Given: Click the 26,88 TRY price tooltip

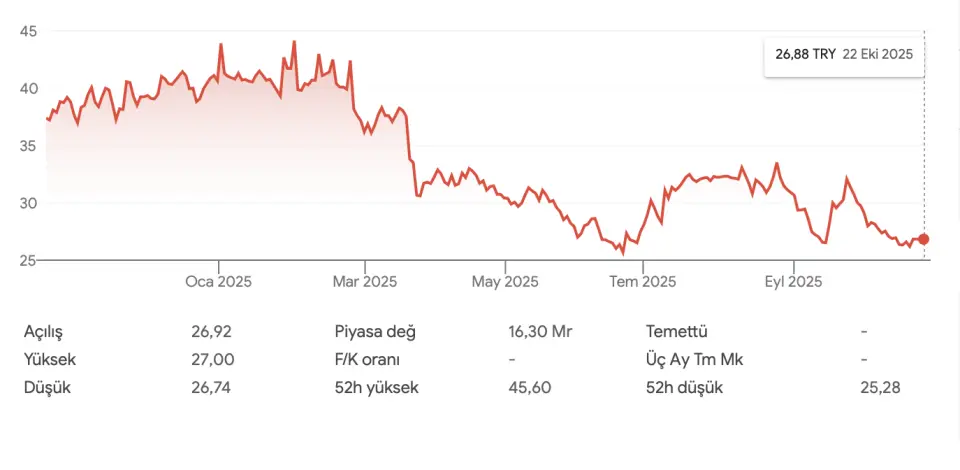Looking at the screenshot, I should tap(844, 55).
